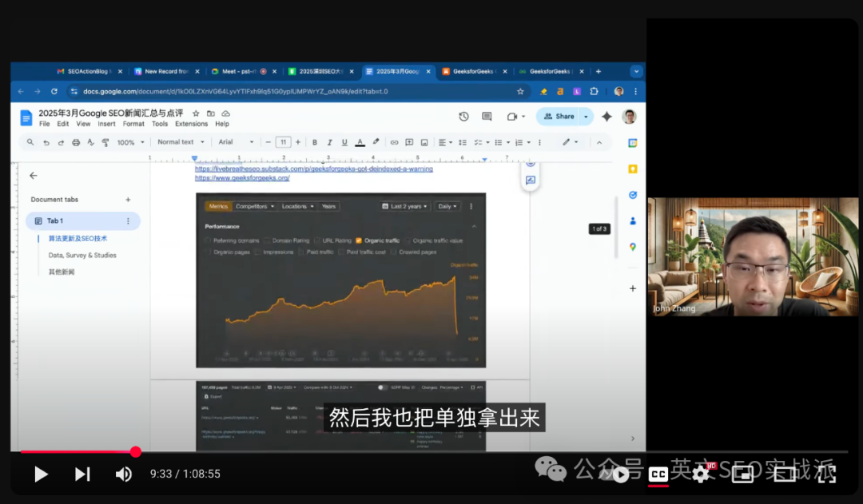863x504 pixels.
Task: Click the red video progress scrubber
Action: coord(135,452)
